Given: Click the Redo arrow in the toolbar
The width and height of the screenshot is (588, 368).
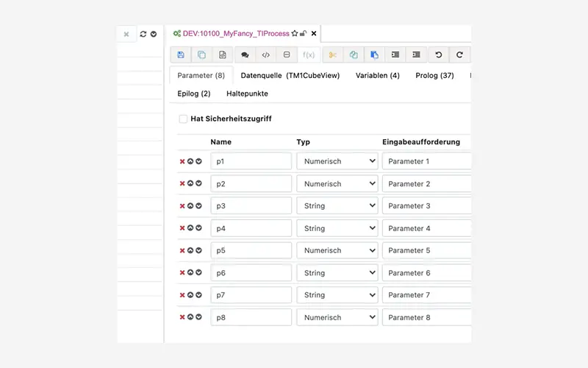Looking at the screenshot, I should click(460, 55).
